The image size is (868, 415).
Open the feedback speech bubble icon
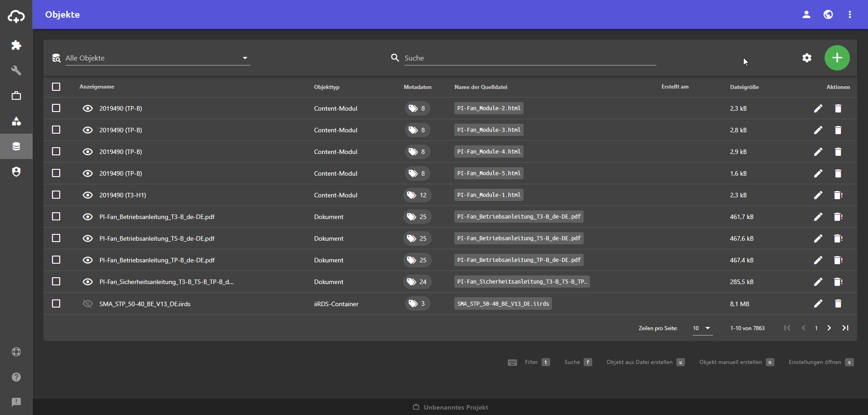(16, 402)
